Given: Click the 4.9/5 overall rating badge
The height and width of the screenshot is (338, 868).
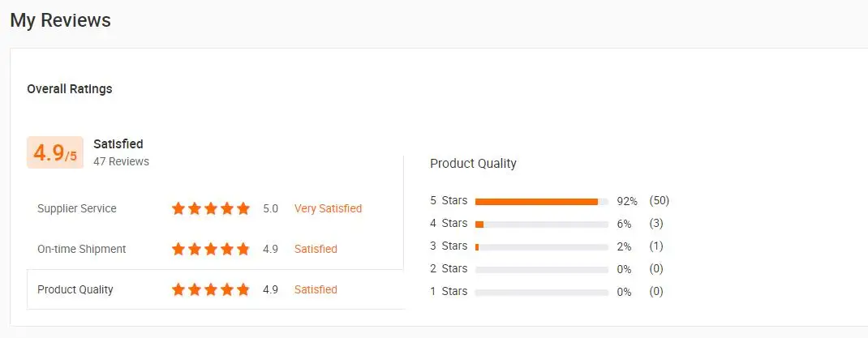Looking at the screenshot, I should [55, 152].
